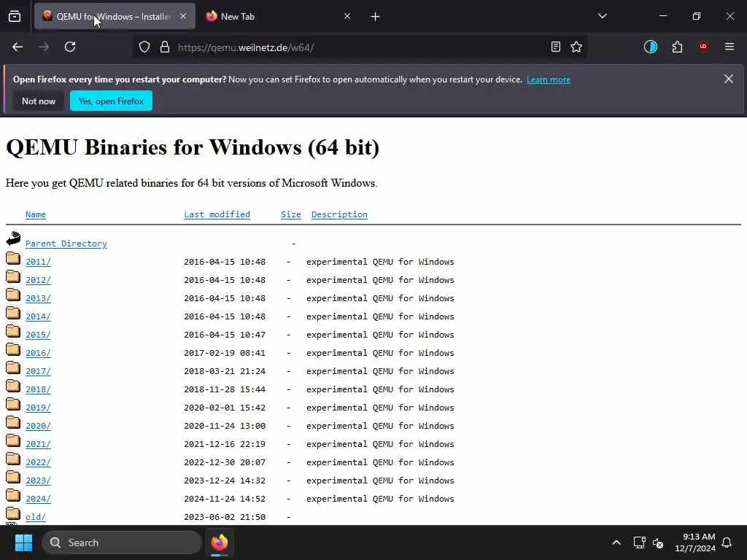Image resolution: width=747 pixels, height=560 pixels.
Task: Click the Parent Directory back arrow icon
Action: [13, 238]
